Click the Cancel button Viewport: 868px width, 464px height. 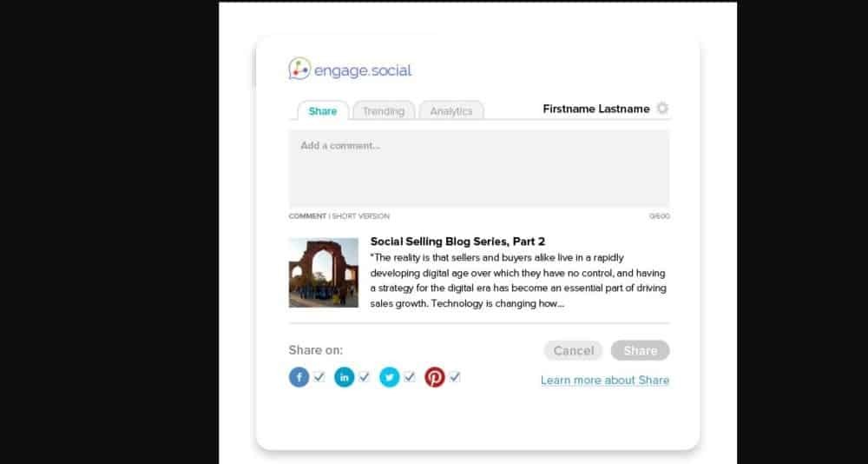573,350
